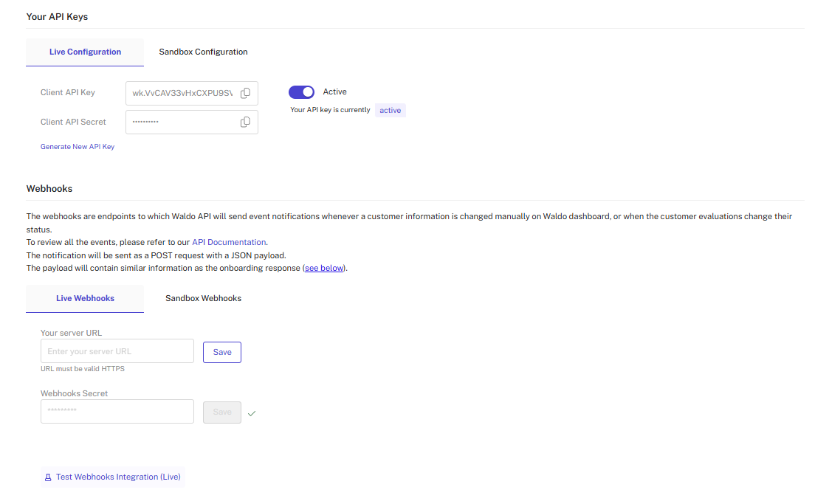Open the API Documentation link
829x504 pixels.
(x=229, y=242)
